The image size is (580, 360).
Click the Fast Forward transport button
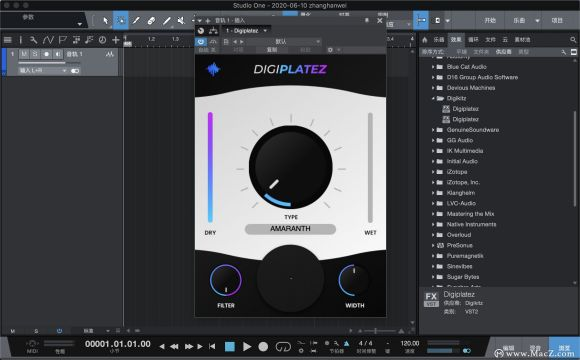point(189,347)
